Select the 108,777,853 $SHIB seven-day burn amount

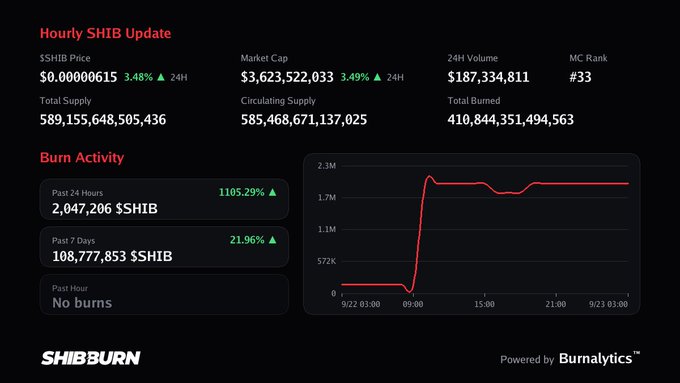pos(112,256)
